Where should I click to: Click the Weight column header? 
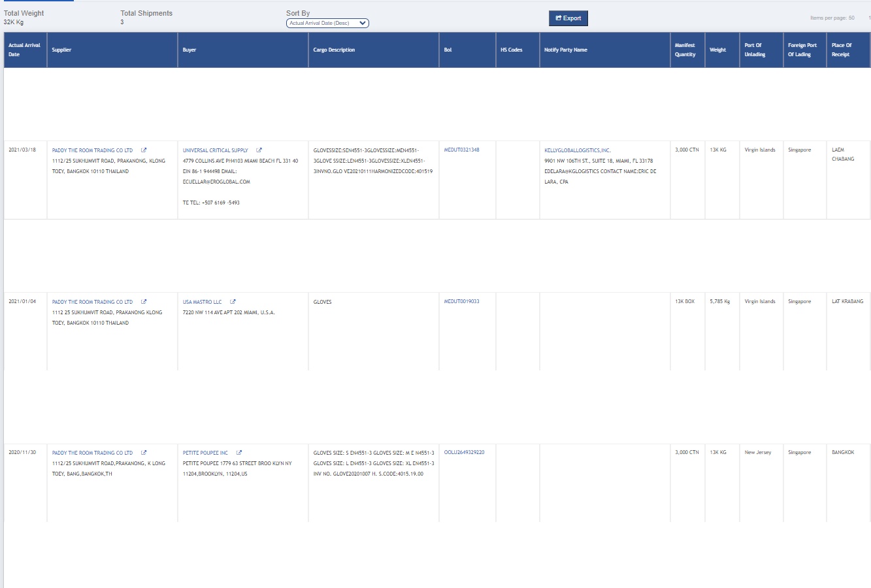pos(717,50)
